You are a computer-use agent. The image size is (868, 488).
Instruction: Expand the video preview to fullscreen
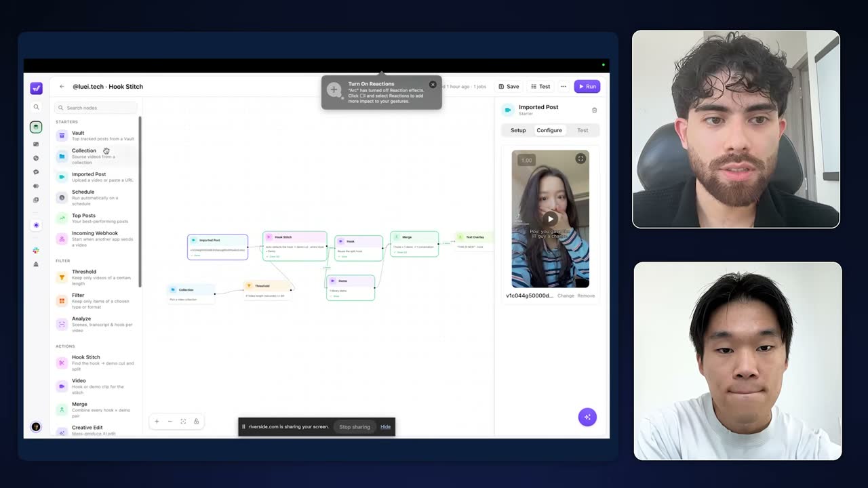click(580, 159)
